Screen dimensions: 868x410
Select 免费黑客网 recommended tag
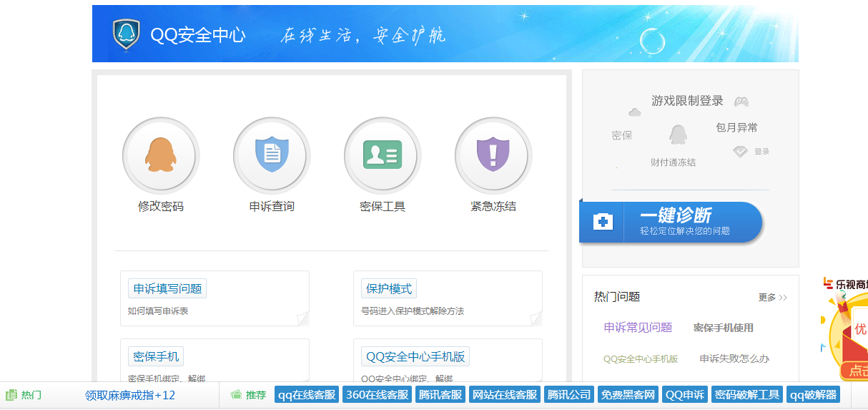(628, 395)
